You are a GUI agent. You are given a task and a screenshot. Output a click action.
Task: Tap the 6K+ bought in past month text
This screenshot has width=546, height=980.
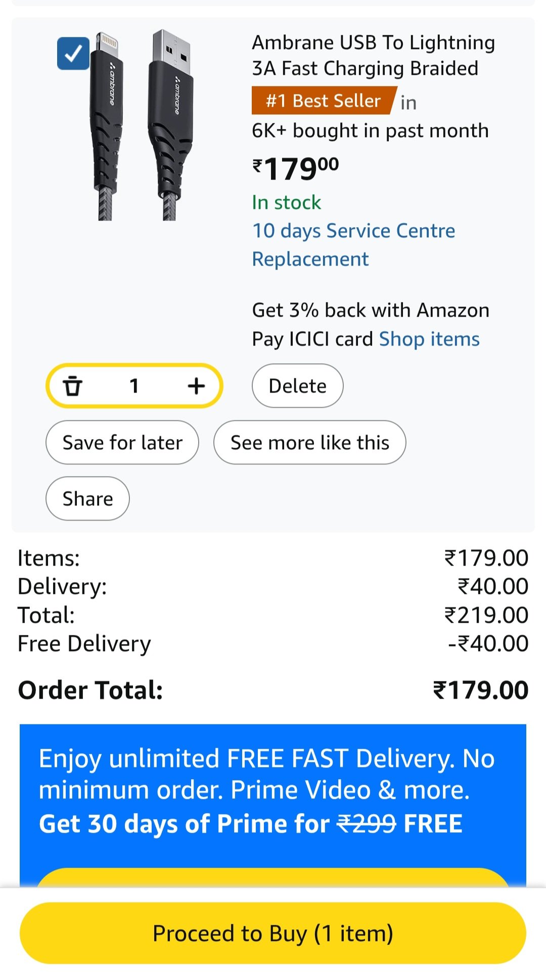click(x=370, y=131)
